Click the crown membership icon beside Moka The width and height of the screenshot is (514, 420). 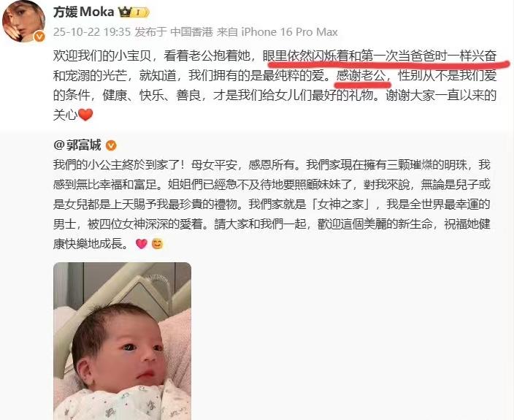(134, 12)
